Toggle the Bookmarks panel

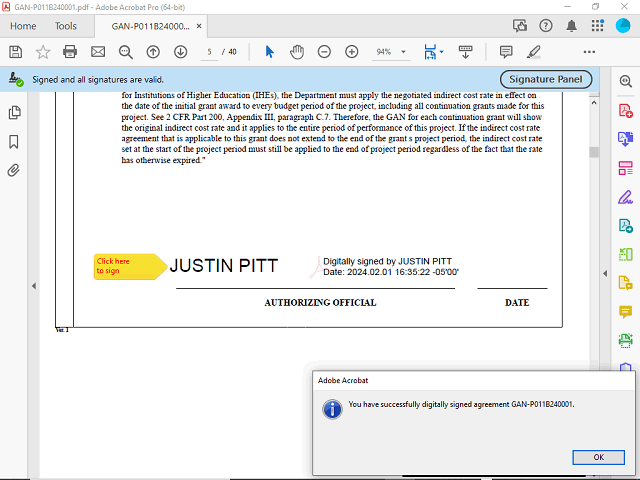[14, 141]
